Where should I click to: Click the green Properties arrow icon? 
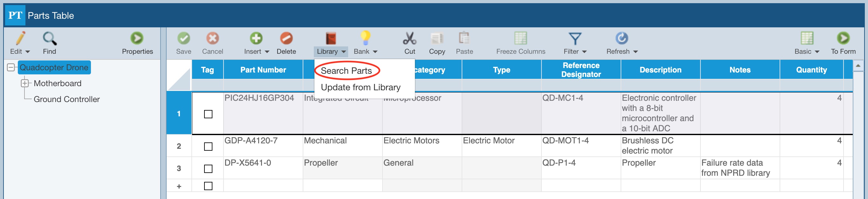coord(137,38)
